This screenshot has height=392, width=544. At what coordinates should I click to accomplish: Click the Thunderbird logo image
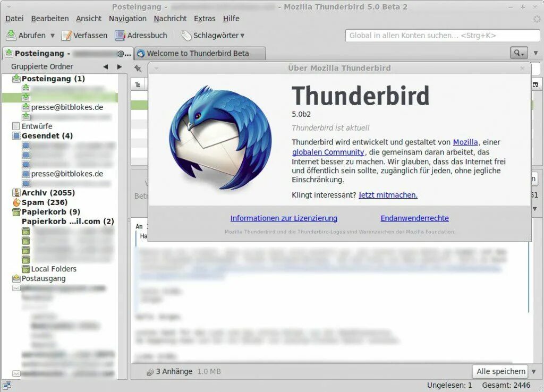tap(220, 138)
